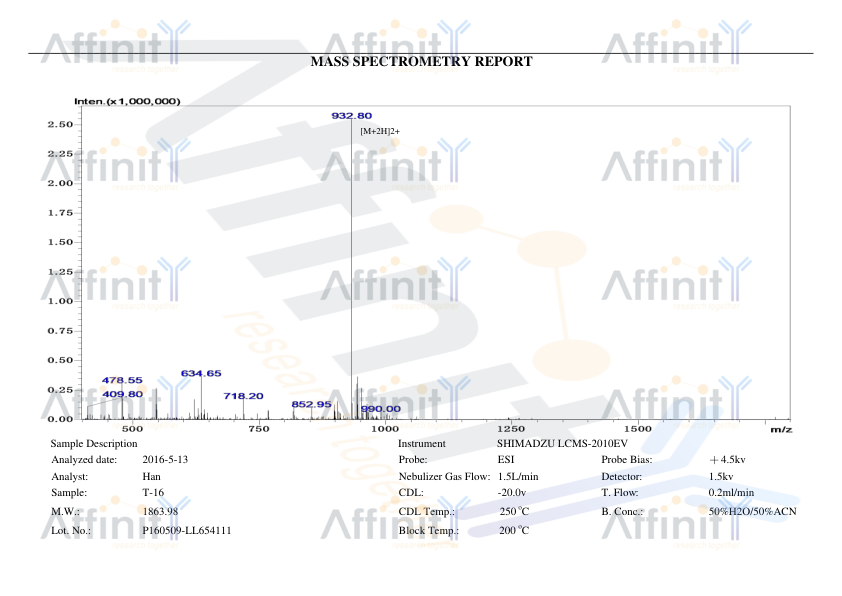Click the CDL value -20.0v

tap(512, 492)
